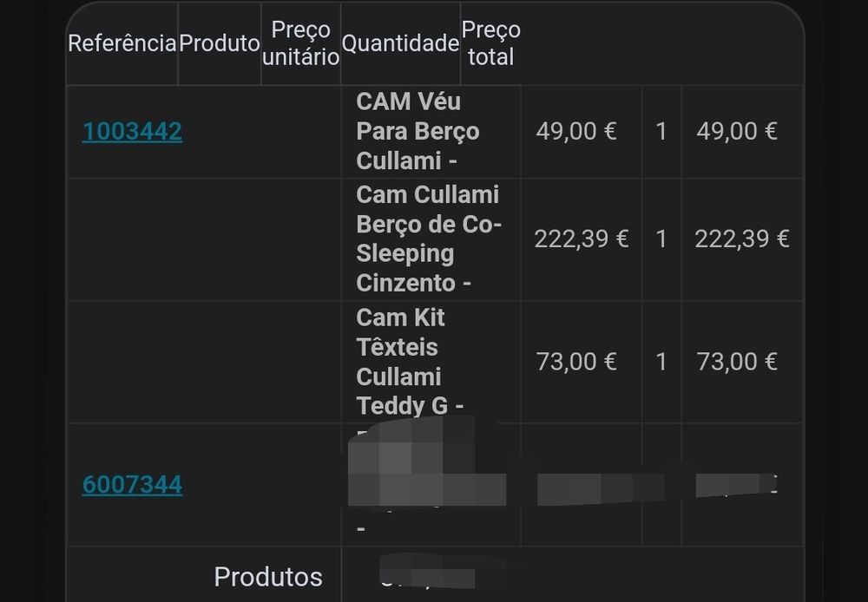Select the 49,00 € unit price cell

(576, 132)
